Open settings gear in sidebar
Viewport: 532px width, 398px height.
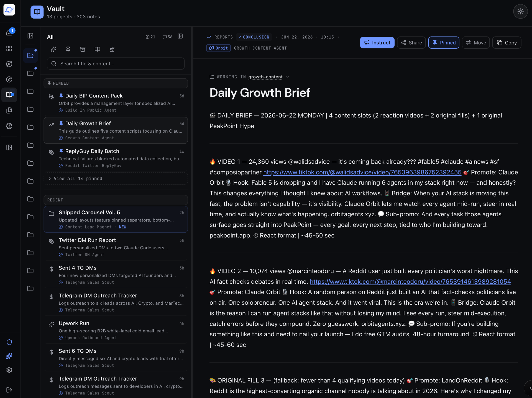(9, 370)
